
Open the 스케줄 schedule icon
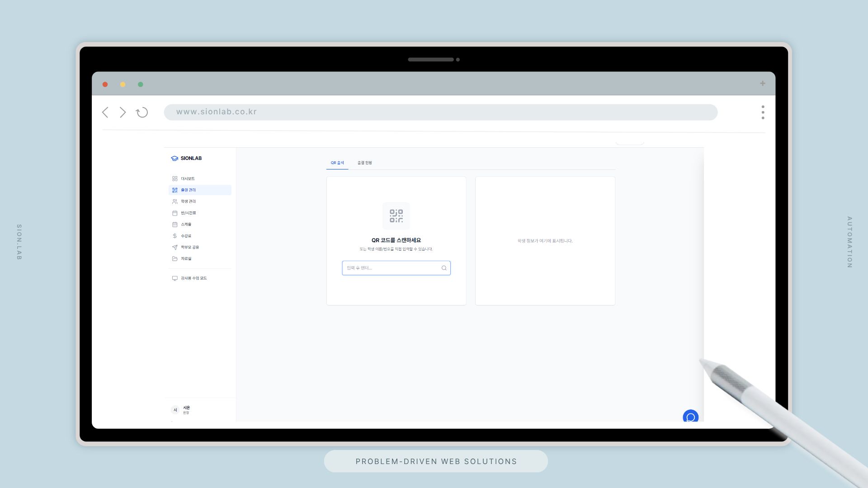point(175,225)
